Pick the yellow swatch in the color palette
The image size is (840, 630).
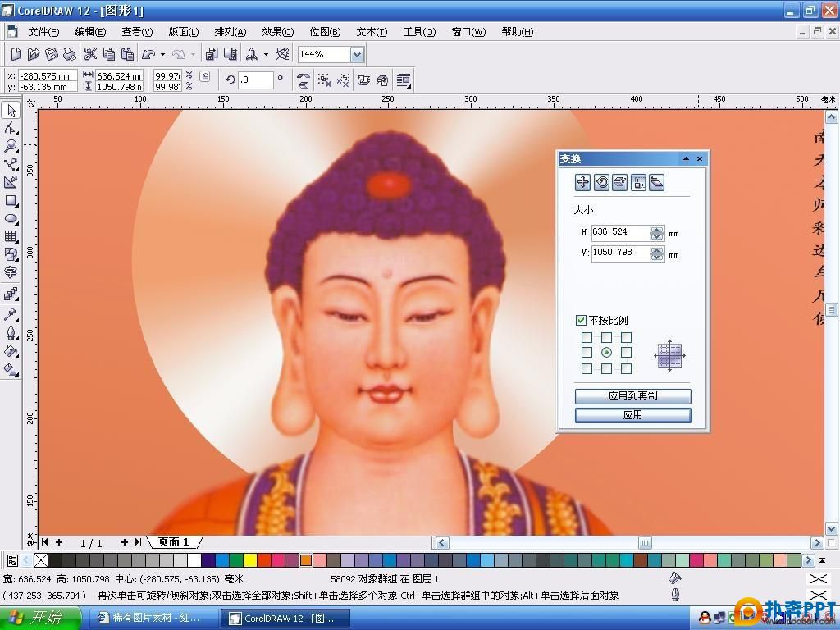click(x=250, y=560)
